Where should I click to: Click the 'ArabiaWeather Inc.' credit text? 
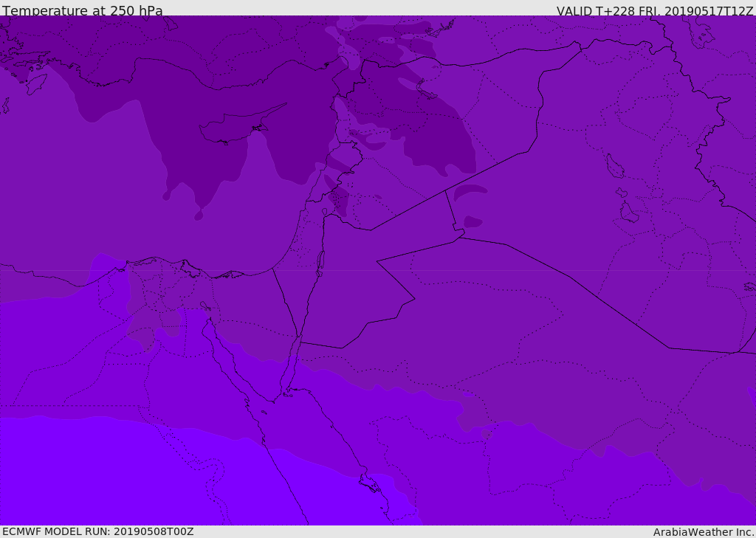pos(704,532)
